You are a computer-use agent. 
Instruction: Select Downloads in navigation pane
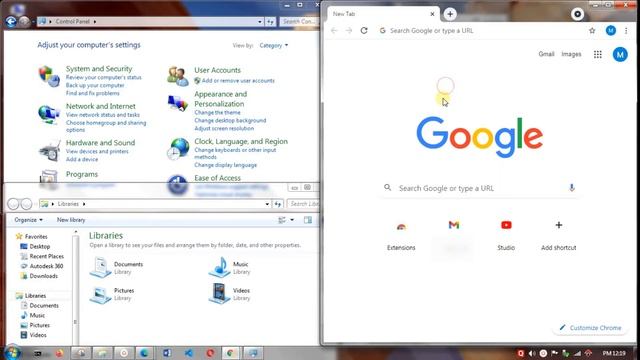(x=43, y=276)
